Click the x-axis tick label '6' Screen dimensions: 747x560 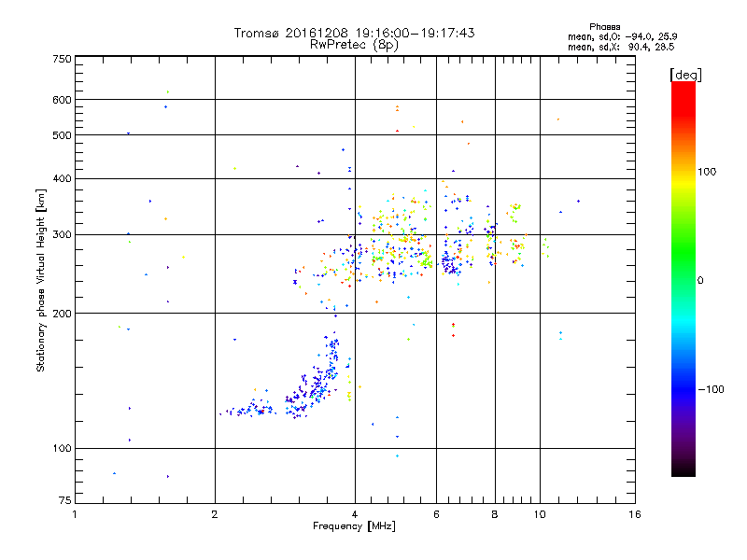click(436, 514)
